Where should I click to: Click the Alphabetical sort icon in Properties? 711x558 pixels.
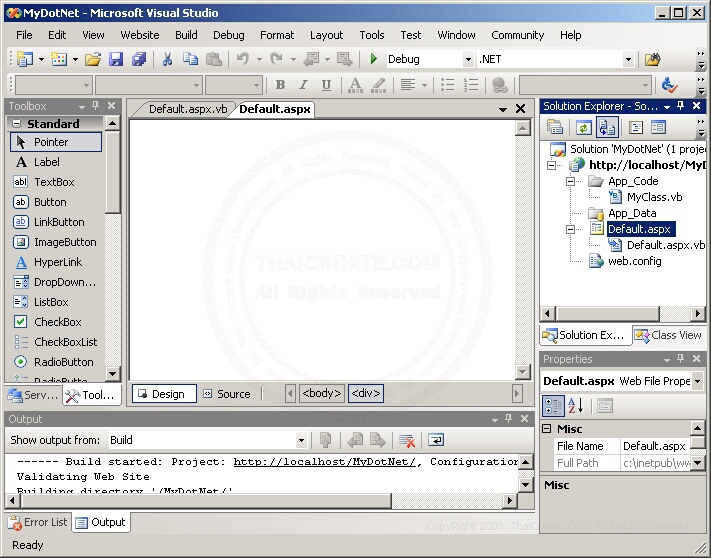point(576,405)
